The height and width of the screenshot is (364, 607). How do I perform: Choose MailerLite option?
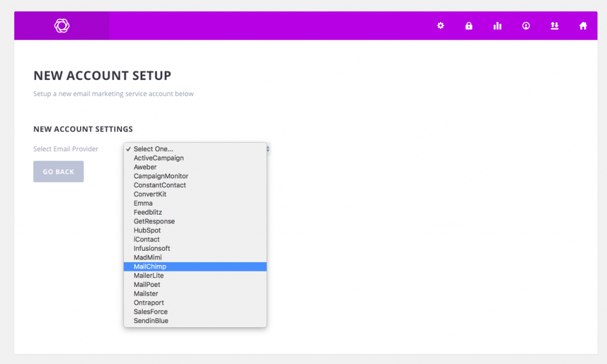[195, 275]
